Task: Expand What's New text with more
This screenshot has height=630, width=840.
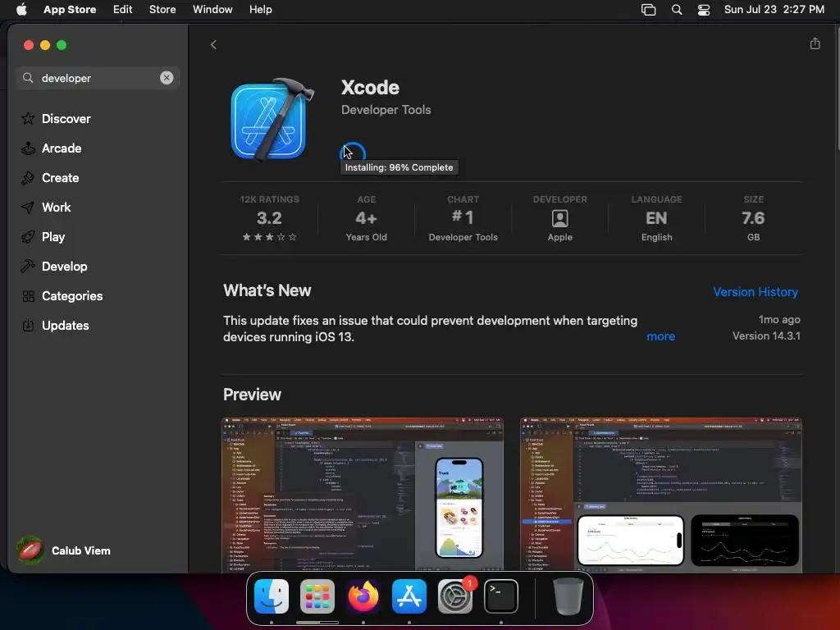Action: pos(660,336)
